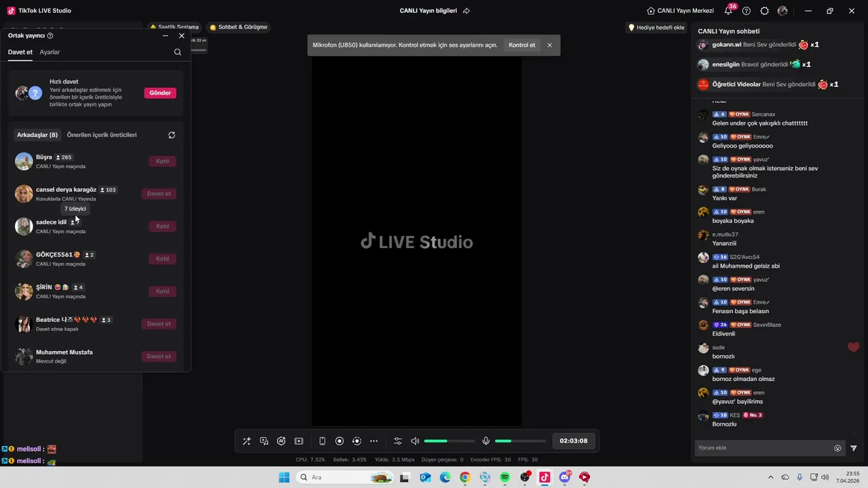Click the Ortak yayıncı help icon
Screen dimensions: 868x488
pos(50,36)
